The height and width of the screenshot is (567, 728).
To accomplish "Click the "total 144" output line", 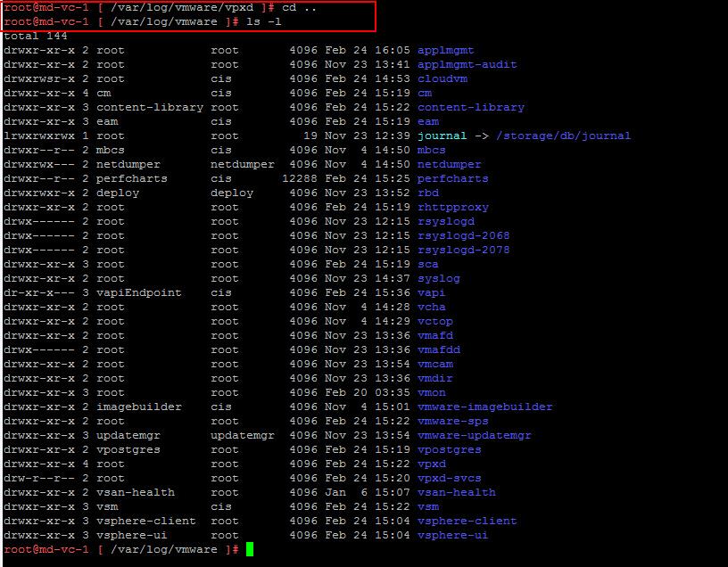I will tap(36, 36).
